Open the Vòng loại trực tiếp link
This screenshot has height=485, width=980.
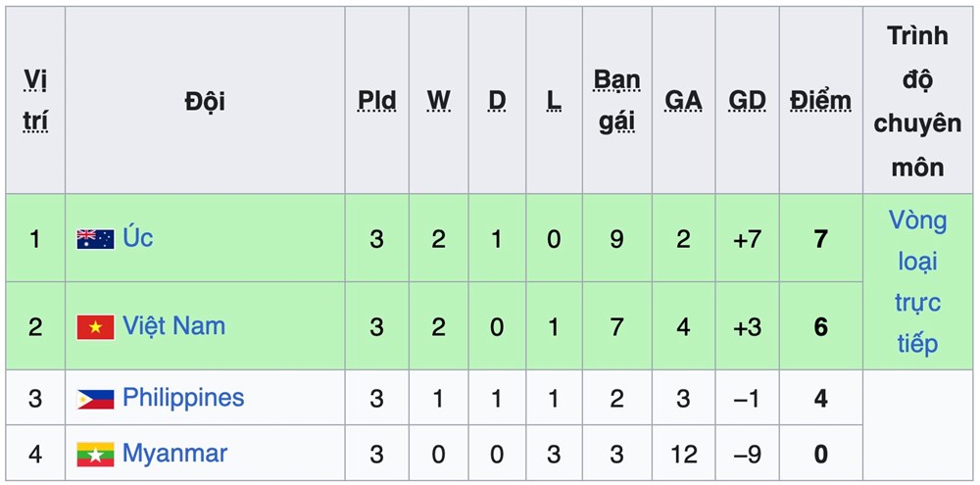click(x=918, y=282)
